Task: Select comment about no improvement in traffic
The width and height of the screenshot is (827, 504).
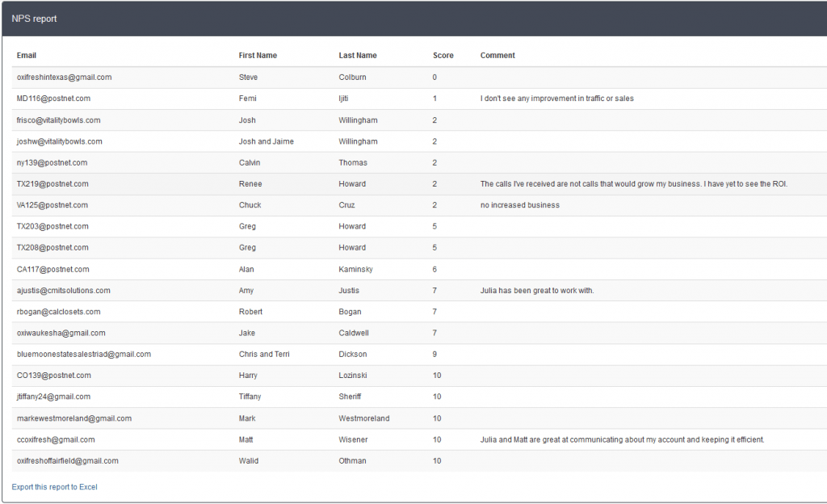Action: tap(557, 99)
